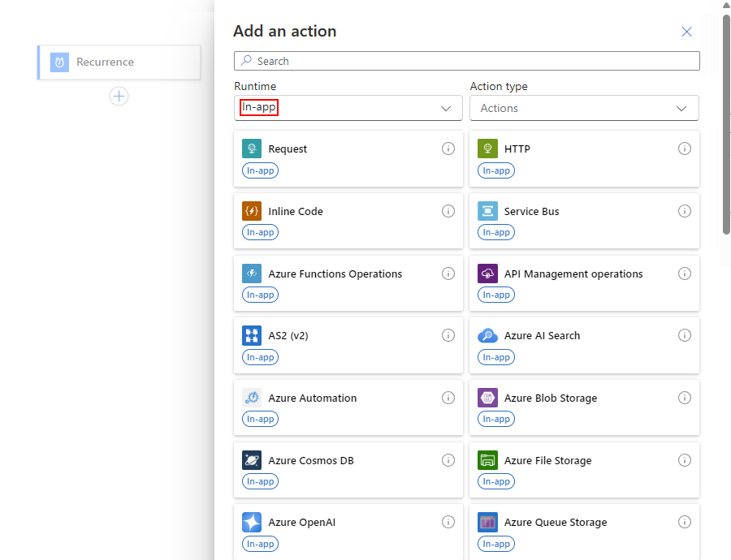731x560 pixels.
Task: Open the Runtime dropdown
Action: [x=348, y=108]
